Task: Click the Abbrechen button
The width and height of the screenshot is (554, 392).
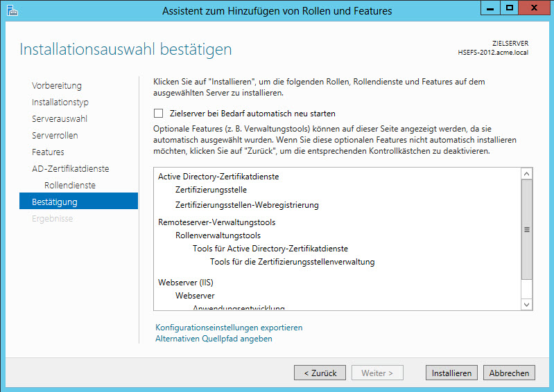Action: pos(509,373)
